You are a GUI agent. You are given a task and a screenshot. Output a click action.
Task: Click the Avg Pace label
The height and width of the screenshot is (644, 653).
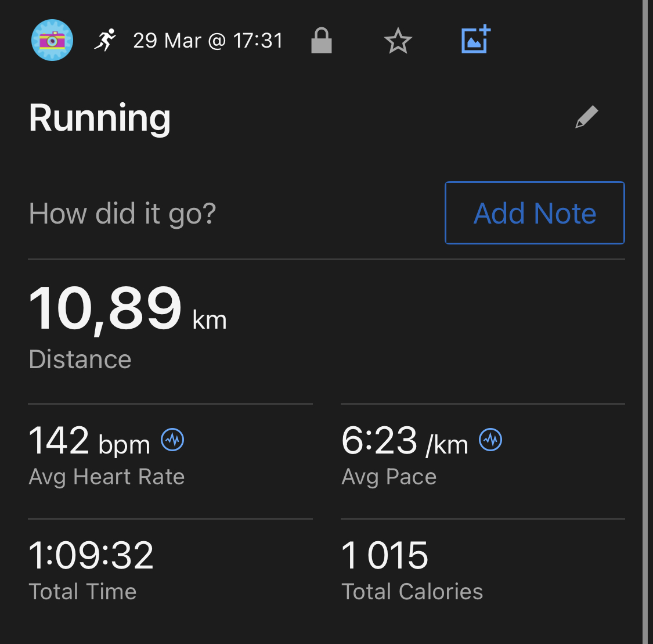(389, 477)
